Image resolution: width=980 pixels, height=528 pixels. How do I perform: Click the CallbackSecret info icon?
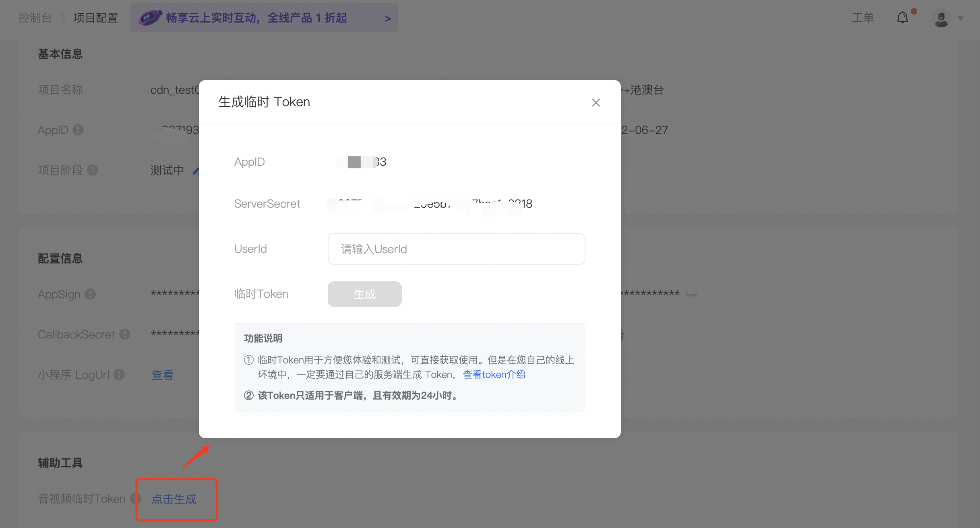125,334
